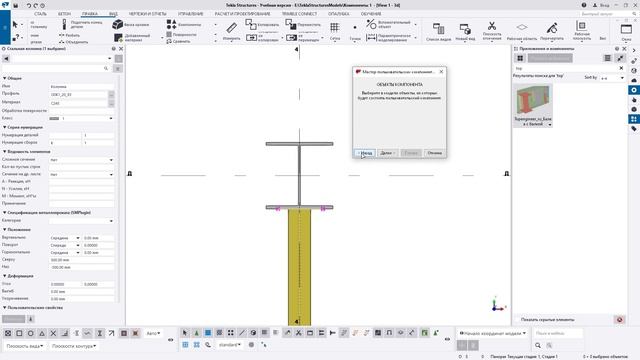
Task: Click the Точки points tool
Action: coord(355,31)
